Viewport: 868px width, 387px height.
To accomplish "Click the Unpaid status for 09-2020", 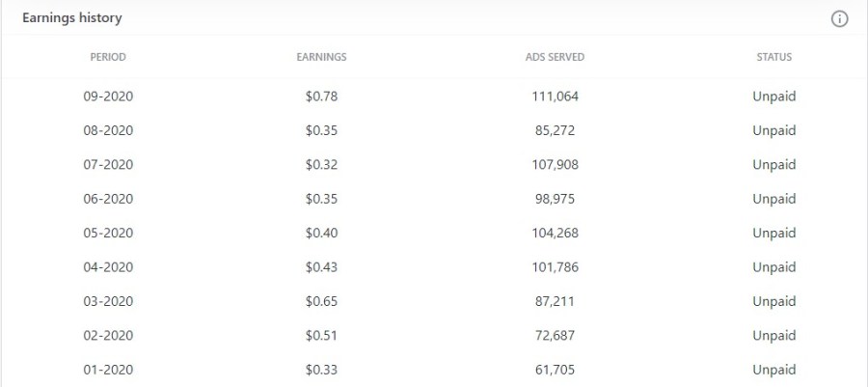I will click(x=773, y=97).
